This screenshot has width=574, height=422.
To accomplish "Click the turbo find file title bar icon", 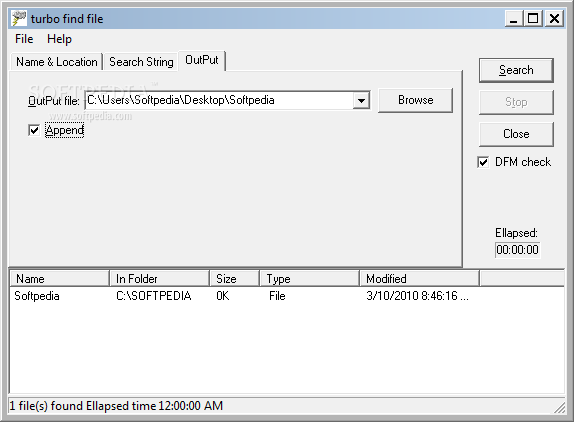I will click(19, 18).
